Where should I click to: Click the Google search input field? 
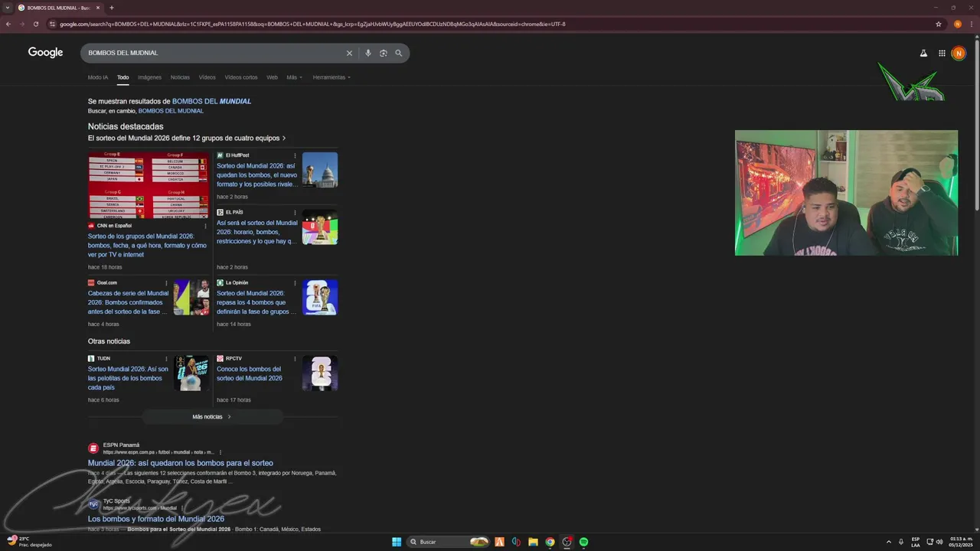click(x=214, y=53)
